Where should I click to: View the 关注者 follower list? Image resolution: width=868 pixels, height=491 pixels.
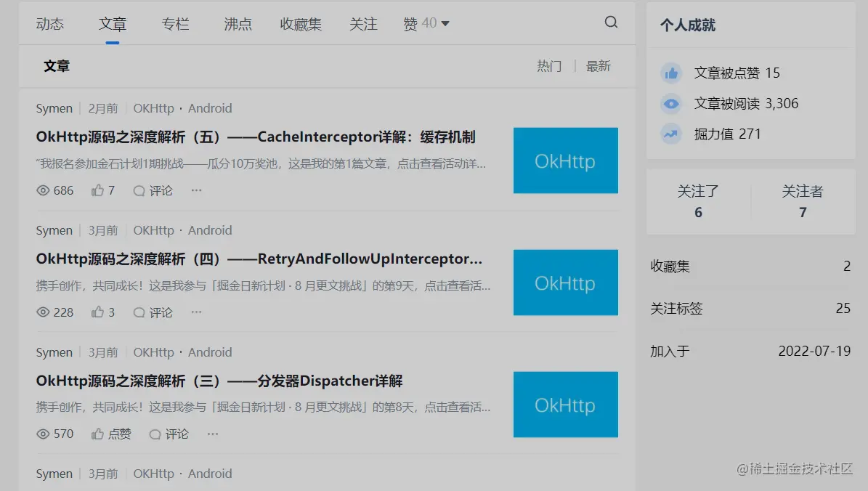[x=802, y=202]
